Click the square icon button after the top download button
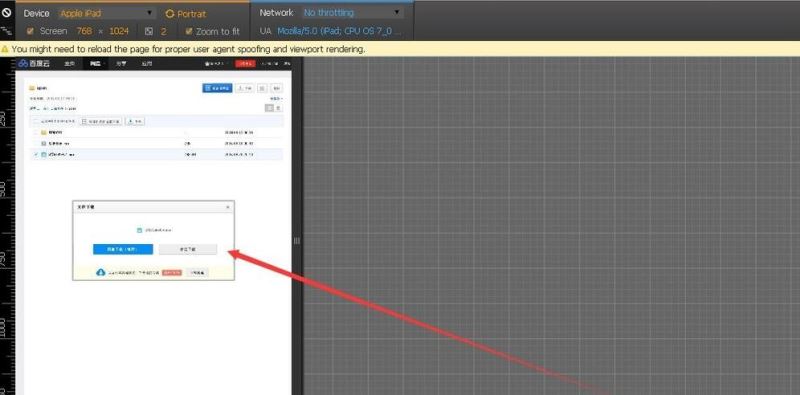This screenshot has height=395, width=800. tap(262, 88)
